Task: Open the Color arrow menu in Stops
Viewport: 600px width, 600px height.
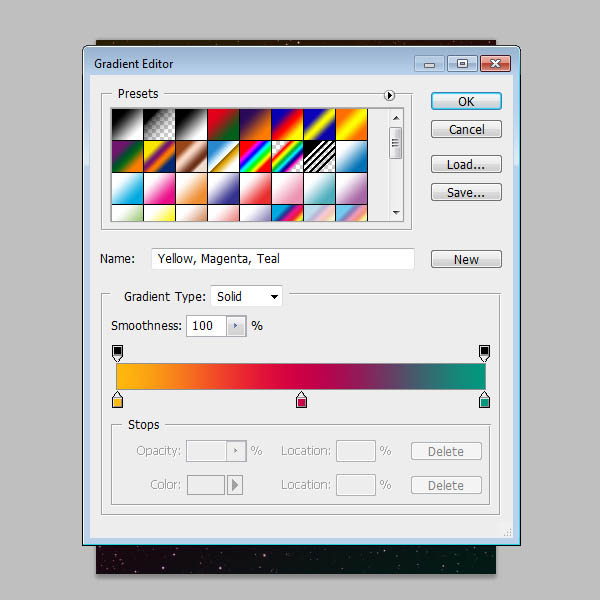Action: (235, 485)
